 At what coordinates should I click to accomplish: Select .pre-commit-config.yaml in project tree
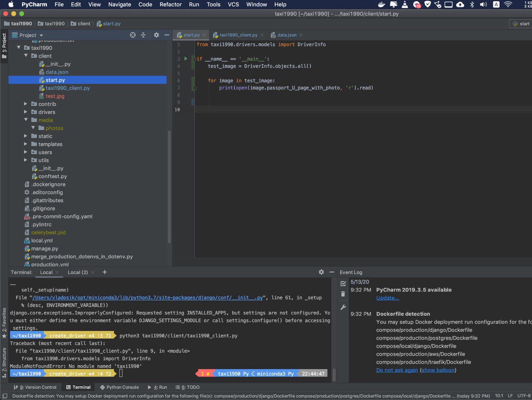point(62,216)
